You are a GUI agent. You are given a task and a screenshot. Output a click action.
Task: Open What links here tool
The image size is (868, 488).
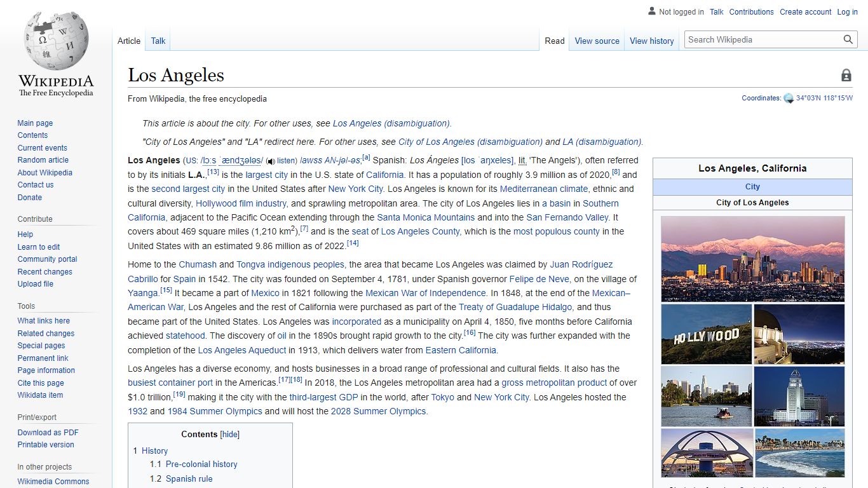(43, 321)
